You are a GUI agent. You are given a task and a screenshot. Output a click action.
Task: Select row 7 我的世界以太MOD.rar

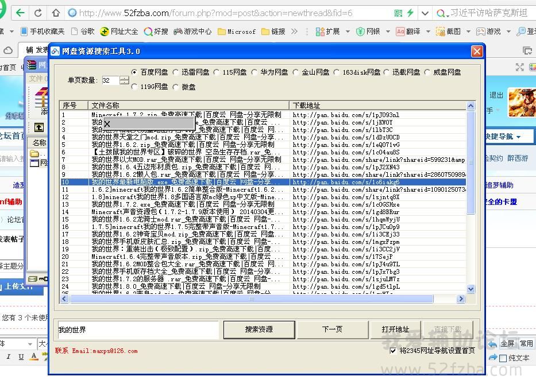pos(263,160)
